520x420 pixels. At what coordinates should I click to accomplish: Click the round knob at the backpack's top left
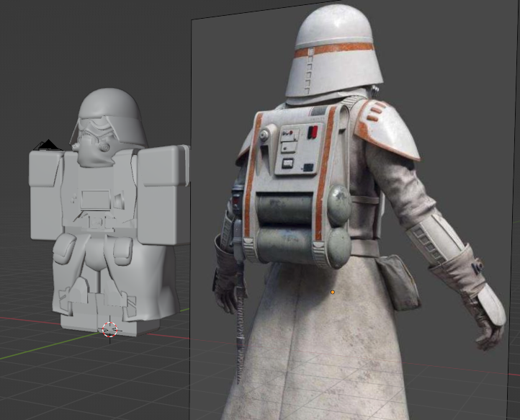click(264, 133)
